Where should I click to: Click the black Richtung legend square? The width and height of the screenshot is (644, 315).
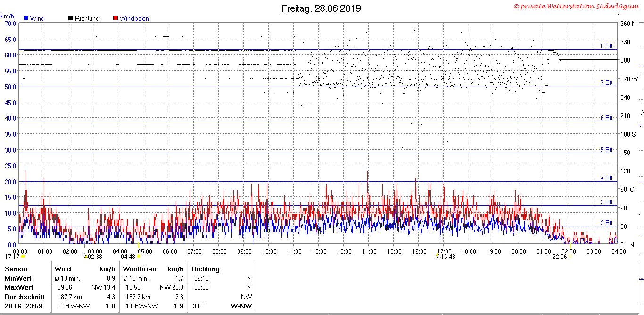(71, 18)
